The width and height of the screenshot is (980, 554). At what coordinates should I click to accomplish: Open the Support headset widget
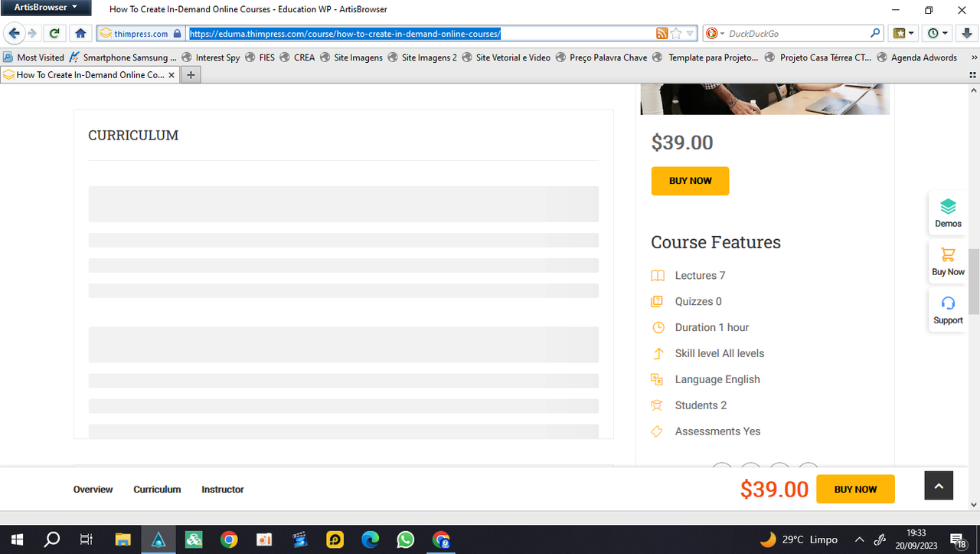coord(948,310)
